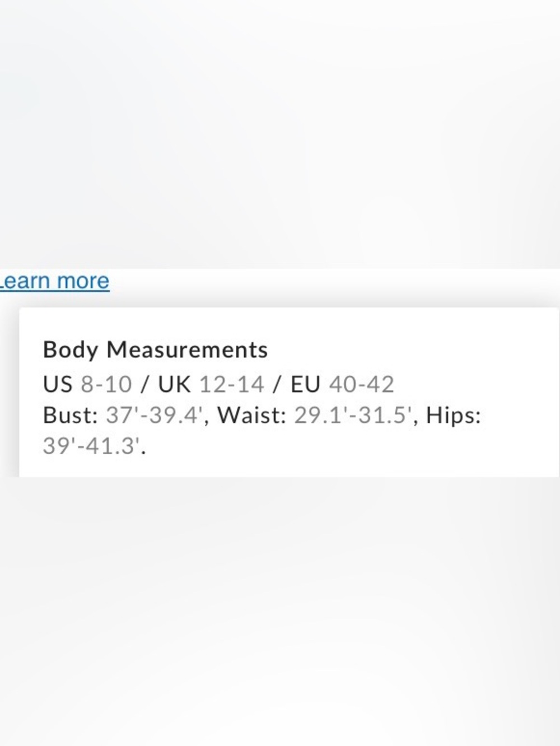This screenshot has height=746, width=560.
Task: Click the Body Measurements heading
Action: click(156, 350)
